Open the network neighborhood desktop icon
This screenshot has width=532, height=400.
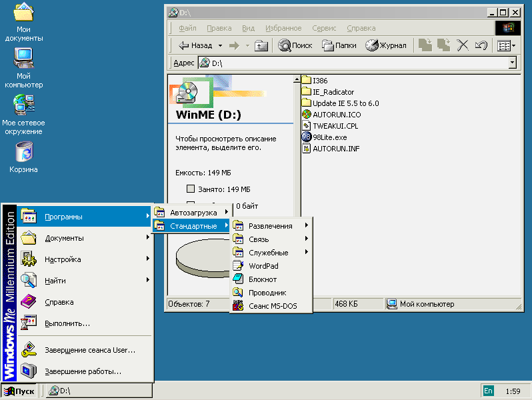[23, 115]
